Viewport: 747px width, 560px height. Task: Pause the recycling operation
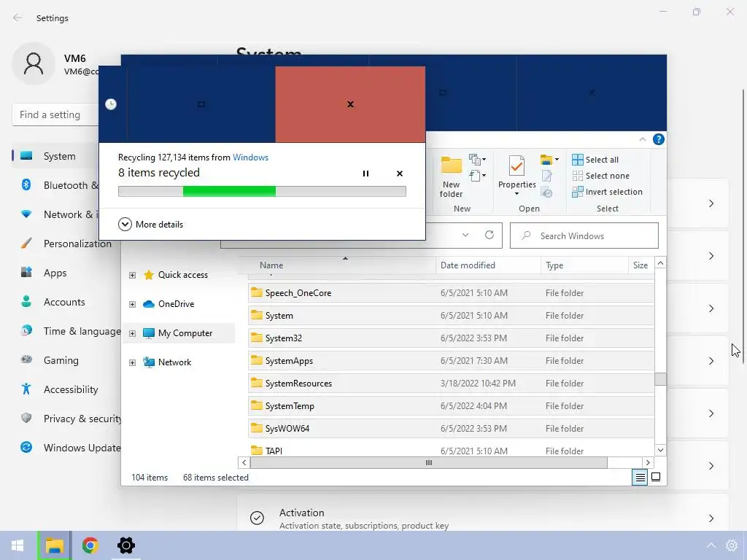[x=365, y=174]
